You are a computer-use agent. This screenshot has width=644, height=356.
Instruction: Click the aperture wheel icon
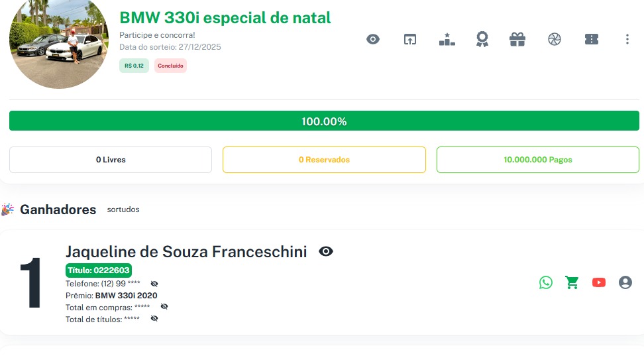555,40
